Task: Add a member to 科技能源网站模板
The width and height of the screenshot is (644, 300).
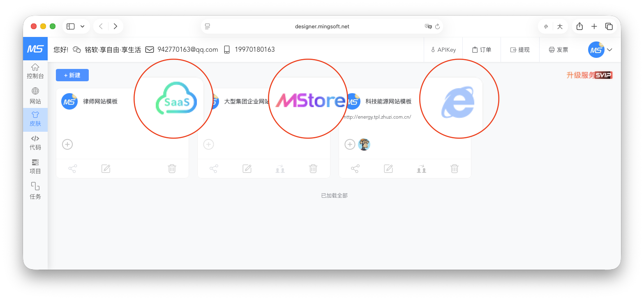Action: [x=350, y=144]
